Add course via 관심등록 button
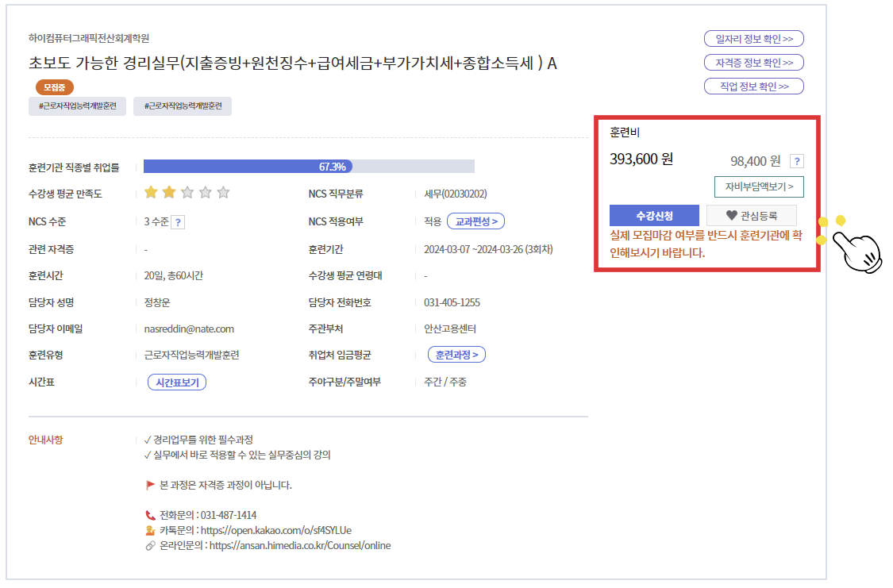The height and width of the screenshot is (588, 893). [x=752, y=216]
